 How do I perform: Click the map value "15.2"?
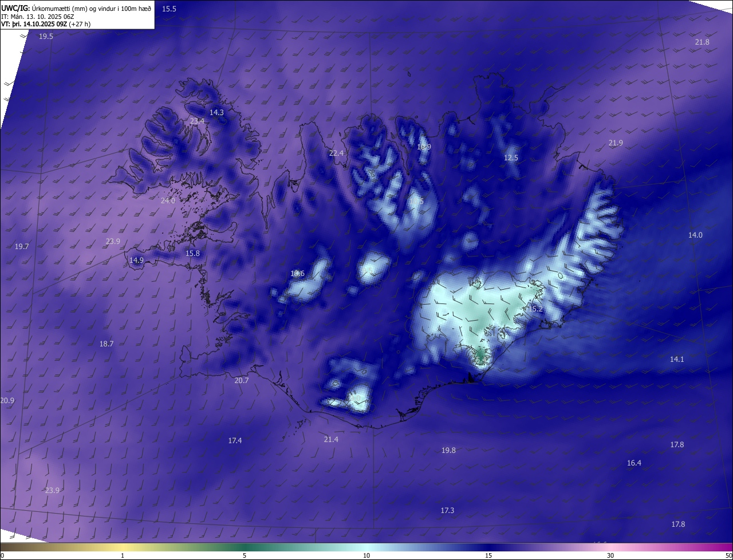[x=535, y=309]
